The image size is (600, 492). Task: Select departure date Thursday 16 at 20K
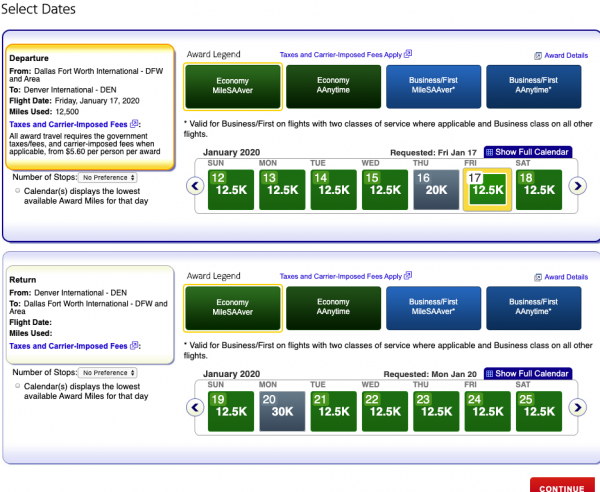point(438,187)
